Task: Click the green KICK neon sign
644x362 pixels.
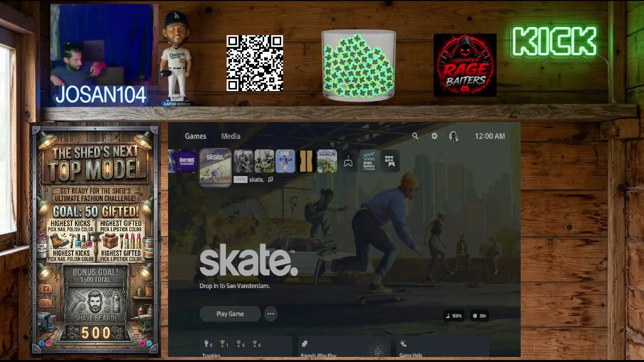Action: pyautogui.click(x=554, y=41)
